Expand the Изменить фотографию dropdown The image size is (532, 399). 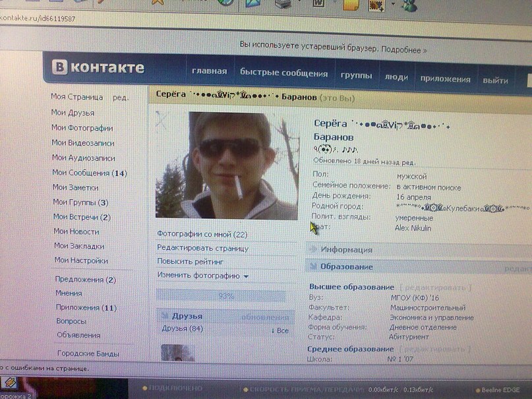203,276
